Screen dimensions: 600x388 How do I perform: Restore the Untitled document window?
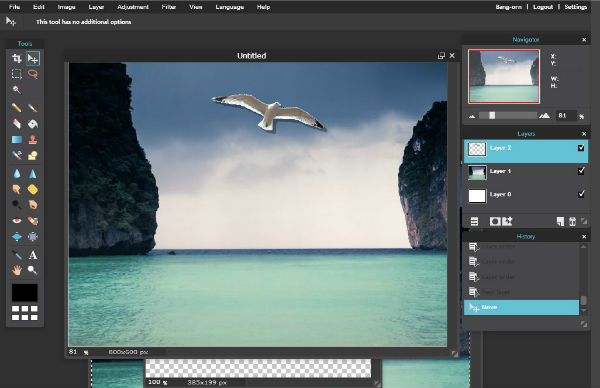click(441, 55)
